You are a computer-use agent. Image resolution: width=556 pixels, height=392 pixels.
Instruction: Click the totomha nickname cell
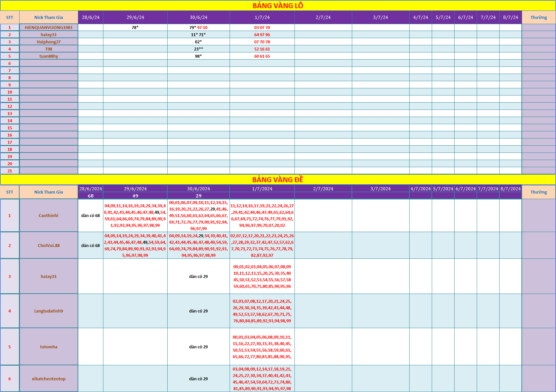click(49, 347)
